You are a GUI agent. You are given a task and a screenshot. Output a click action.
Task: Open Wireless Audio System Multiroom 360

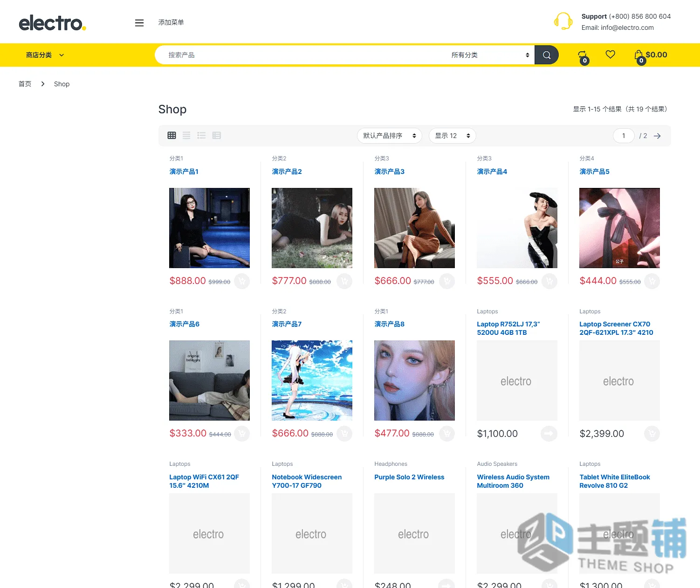513,481
